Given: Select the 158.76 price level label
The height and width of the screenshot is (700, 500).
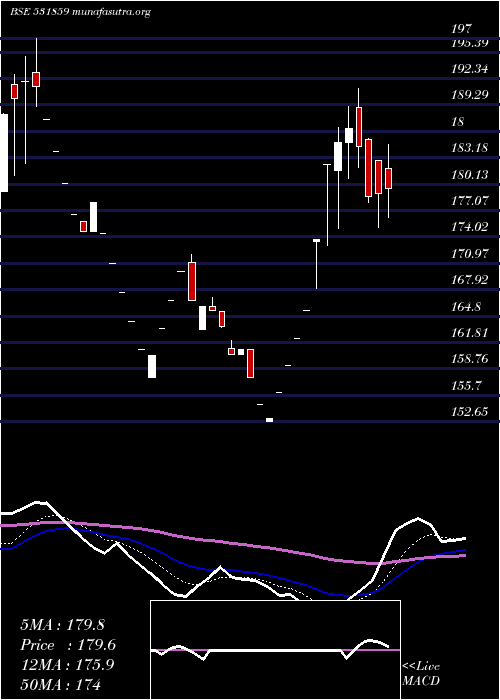Looking at the screenshot, I should (470, 359).
